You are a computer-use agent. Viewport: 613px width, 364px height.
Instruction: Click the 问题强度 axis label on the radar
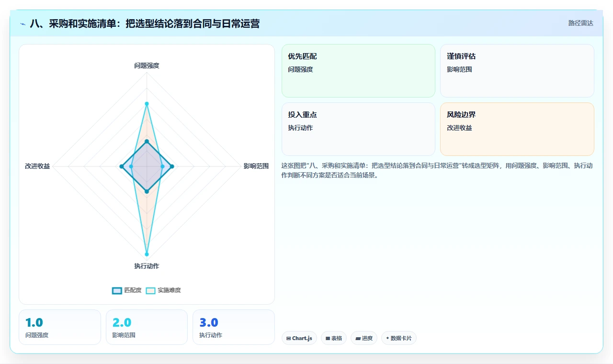[x=147, y=66]
